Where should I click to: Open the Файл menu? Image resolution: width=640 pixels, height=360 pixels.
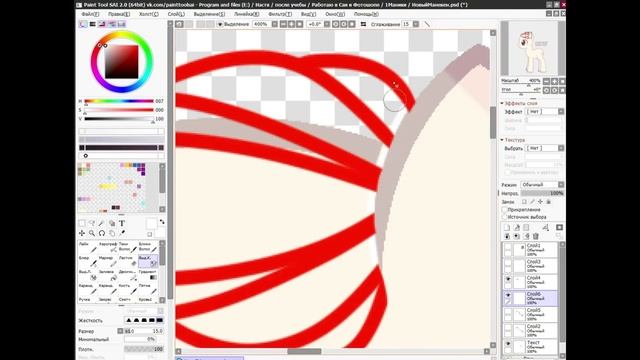pyautogui.click(x=90, y=14)
